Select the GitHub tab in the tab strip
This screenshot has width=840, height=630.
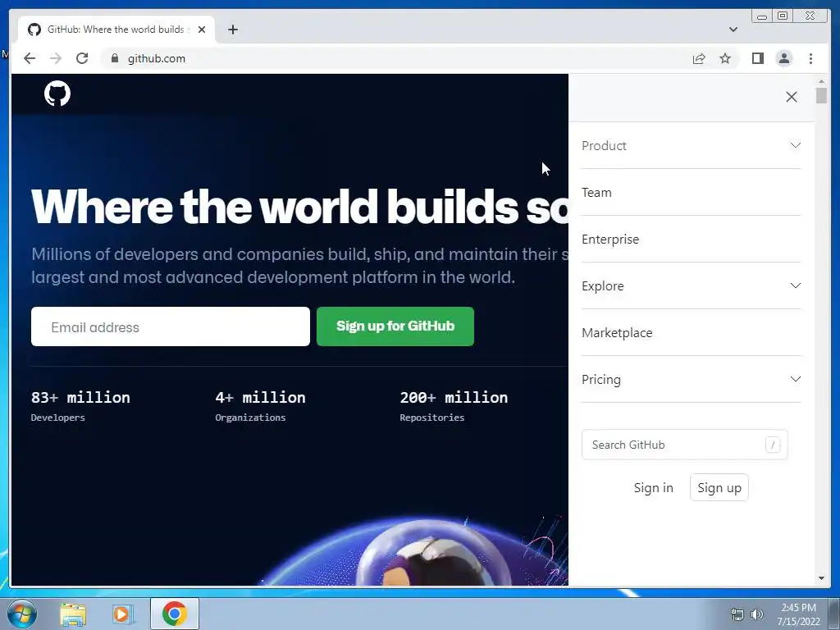pyautogui.click(x=116, y=30)
